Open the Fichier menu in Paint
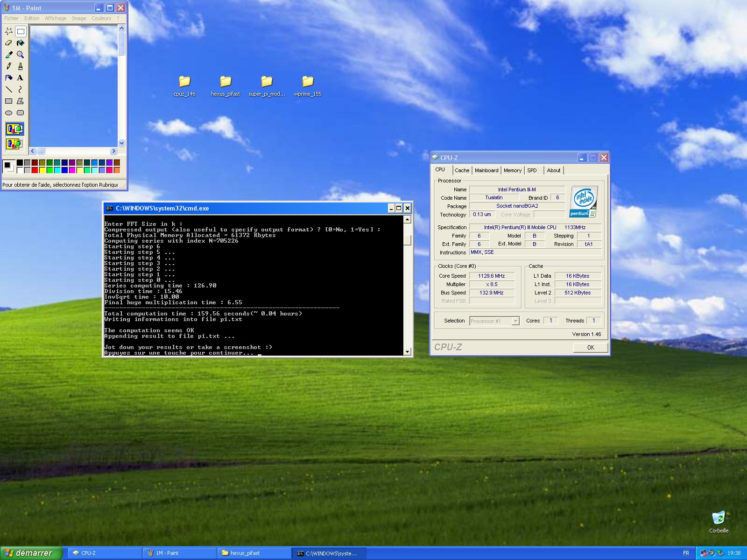The image size is (747, 560). 12,18
